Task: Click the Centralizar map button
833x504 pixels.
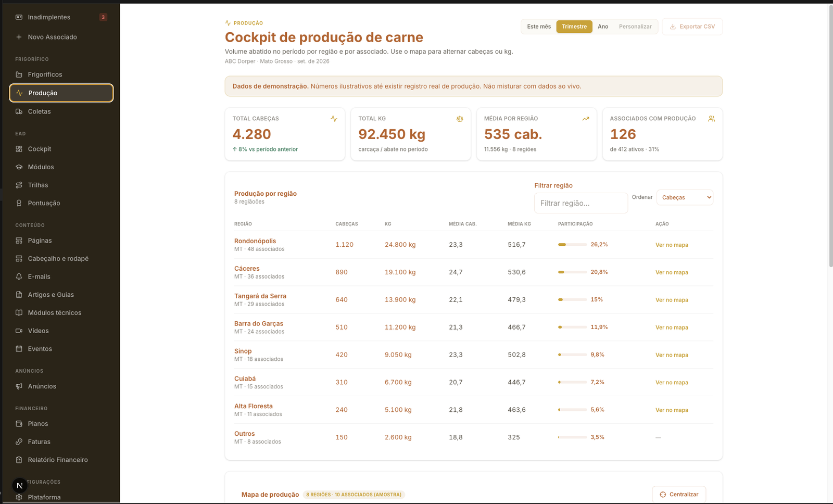Action: 679,495
